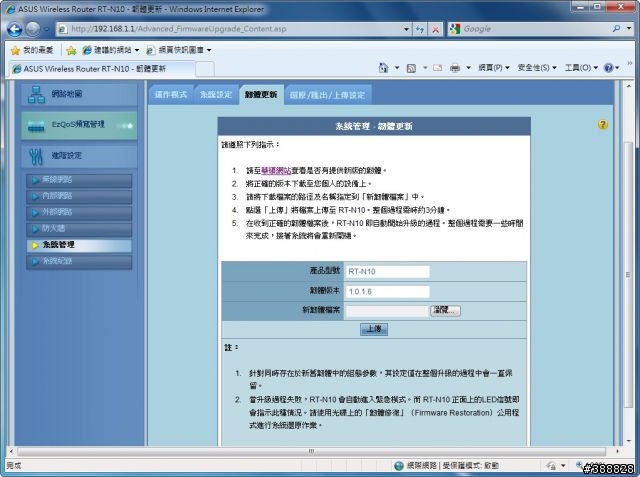This screenshot has width=640, height=477.
Task: Click the 韌體版本 1.0.1.6 field
Action: [x=387, y=292]
